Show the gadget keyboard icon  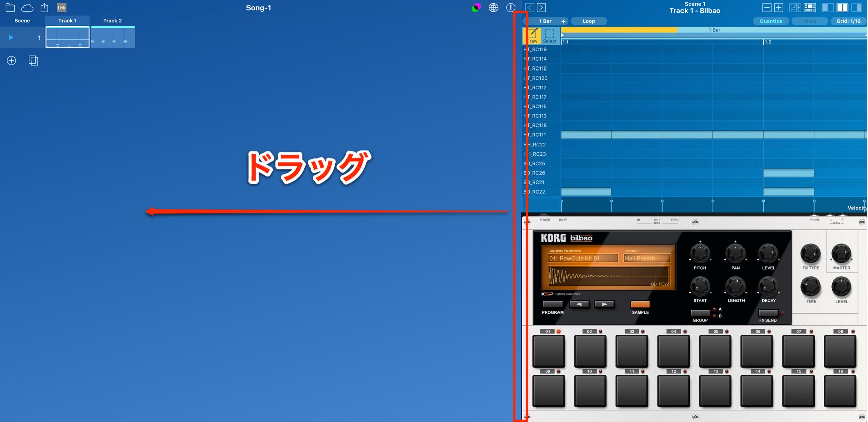point(810,8)
